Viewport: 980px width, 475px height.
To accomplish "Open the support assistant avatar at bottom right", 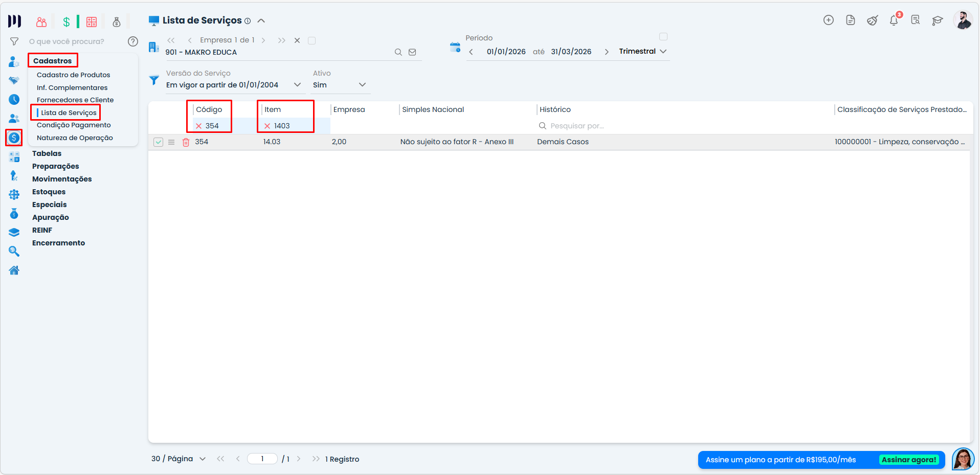I will point(963,459).
